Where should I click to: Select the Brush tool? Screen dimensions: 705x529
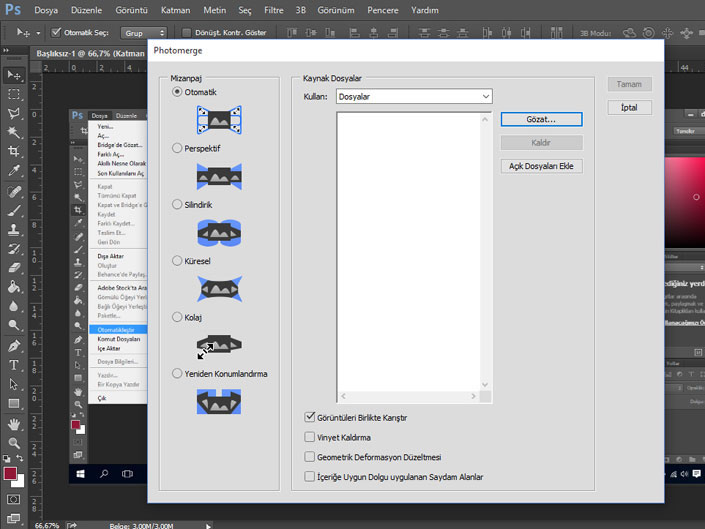(14, 211)
